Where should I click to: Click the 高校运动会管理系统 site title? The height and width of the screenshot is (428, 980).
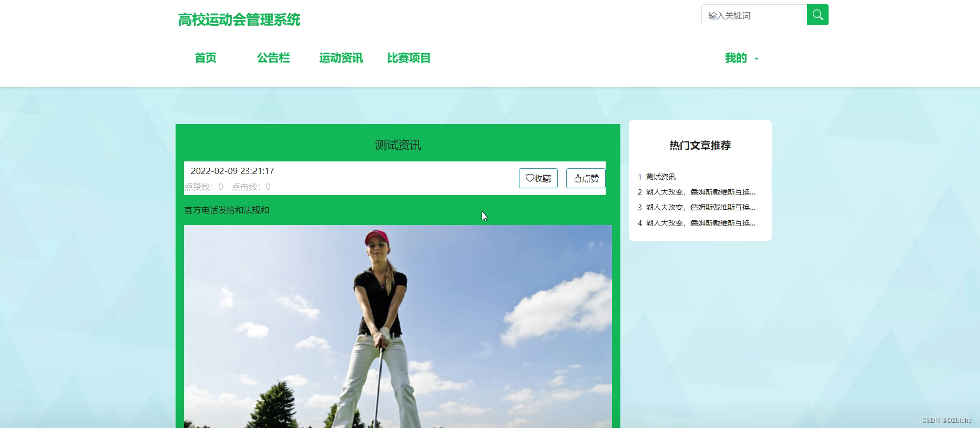coord(239,20)
